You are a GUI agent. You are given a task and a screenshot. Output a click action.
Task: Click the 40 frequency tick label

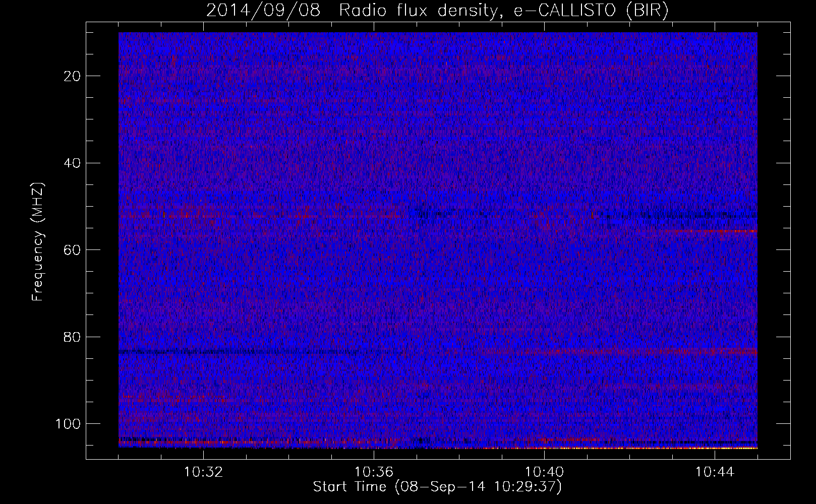click(73, 163)
